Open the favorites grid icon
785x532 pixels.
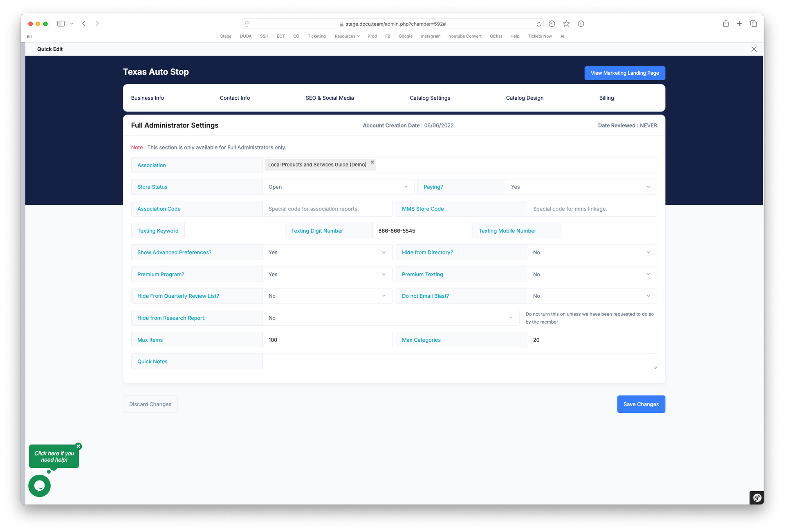tap(29, 36)
